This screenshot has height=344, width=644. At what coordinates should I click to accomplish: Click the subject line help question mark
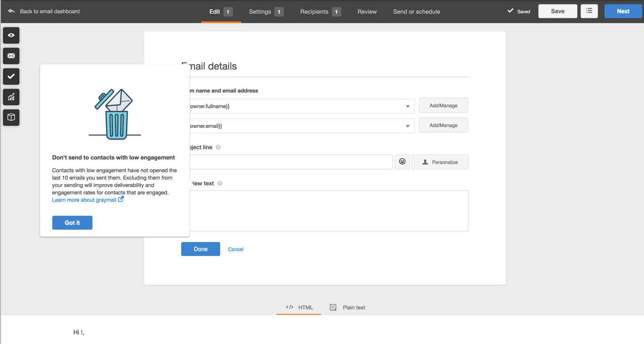pos(218,147)
